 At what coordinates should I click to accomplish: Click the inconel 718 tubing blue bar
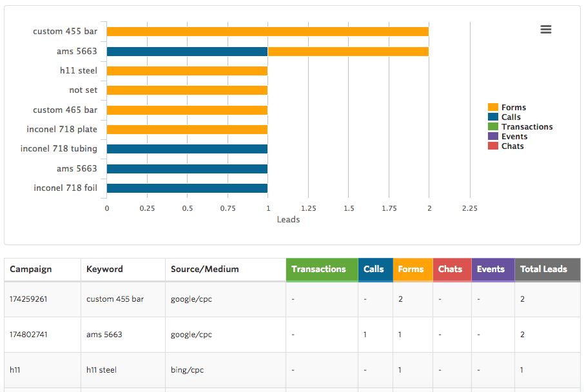tap(187, 149)
